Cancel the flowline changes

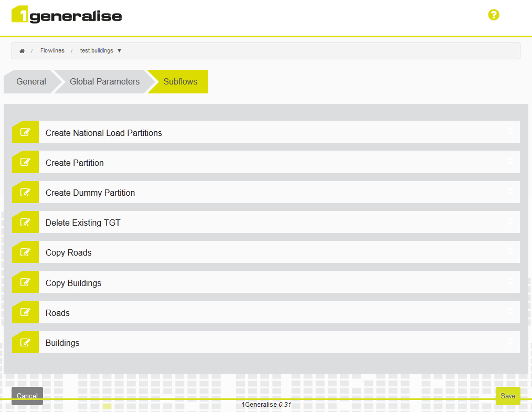[x=27, y=396]
